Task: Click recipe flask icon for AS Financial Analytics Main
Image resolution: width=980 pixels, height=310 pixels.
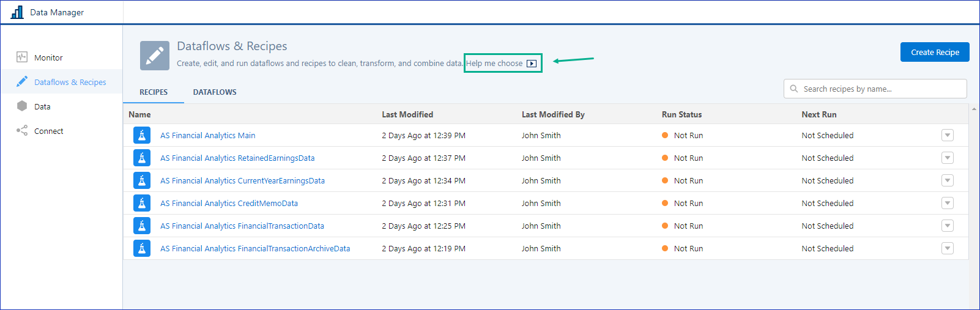Action: click(142, 135)
